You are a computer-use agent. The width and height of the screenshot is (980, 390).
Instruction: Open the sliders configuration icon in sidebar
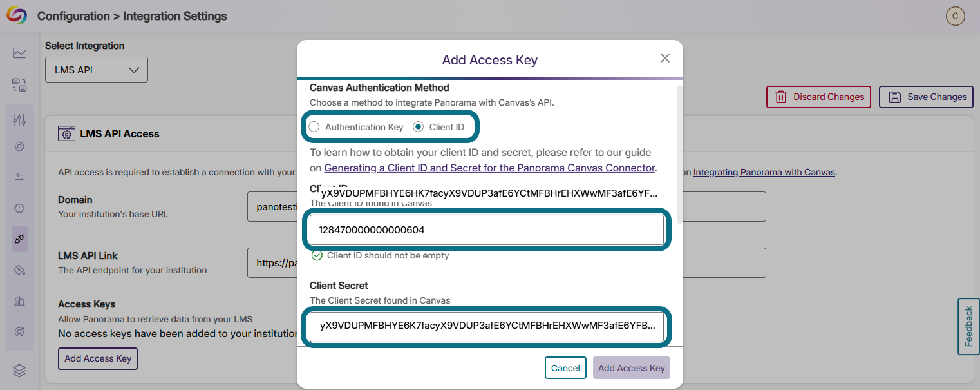coord(19,119)
